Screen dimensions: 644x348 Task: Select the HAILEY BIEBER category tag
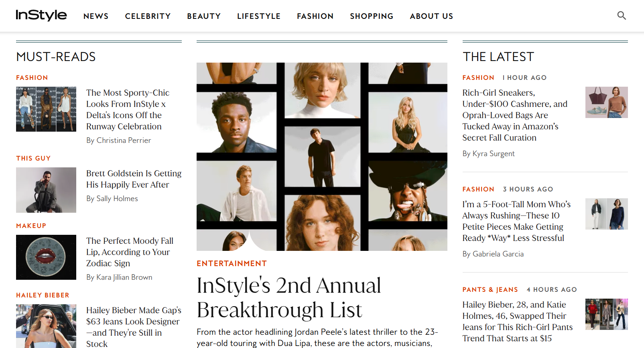(x=43, y=295)
